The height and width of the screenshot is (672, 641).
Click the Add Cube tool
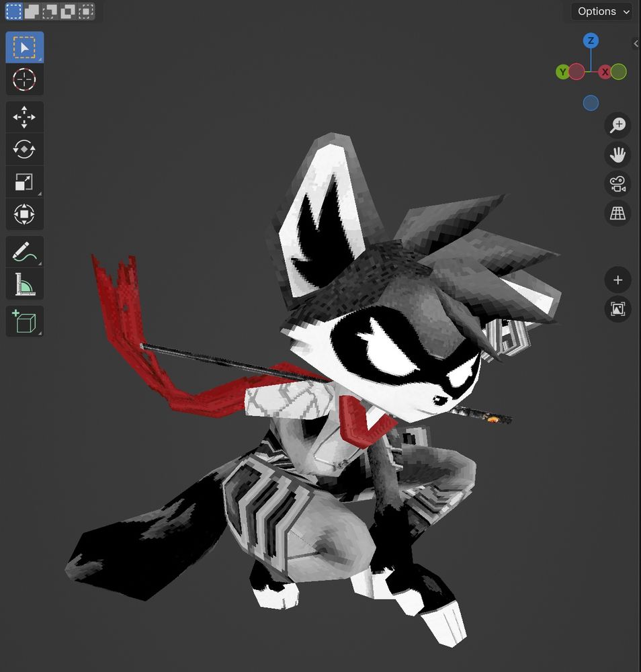tap(24, 321)
